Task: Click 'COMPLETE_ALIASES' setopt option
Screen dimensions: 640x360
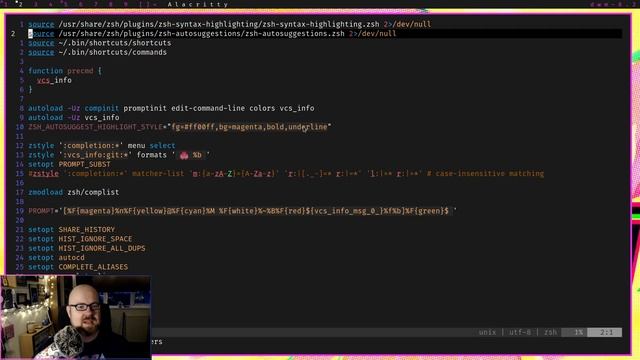Action: [93, 267]
